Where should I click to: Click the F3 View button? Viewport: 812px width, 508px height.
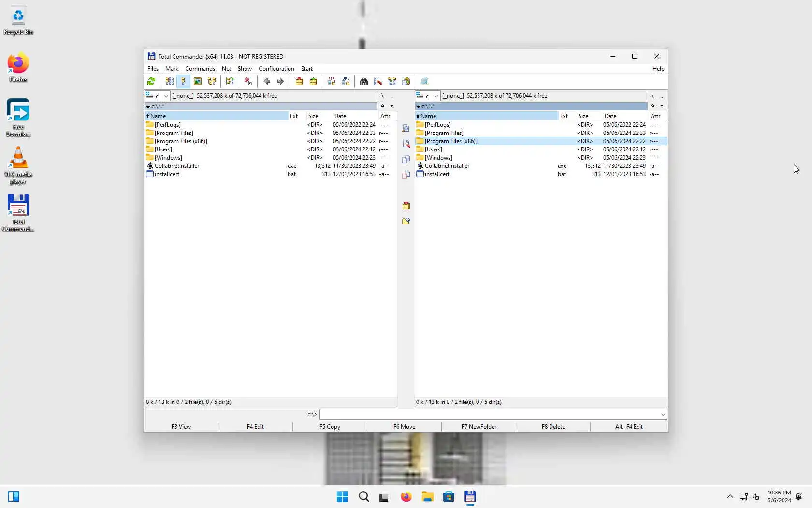point(181,427)
